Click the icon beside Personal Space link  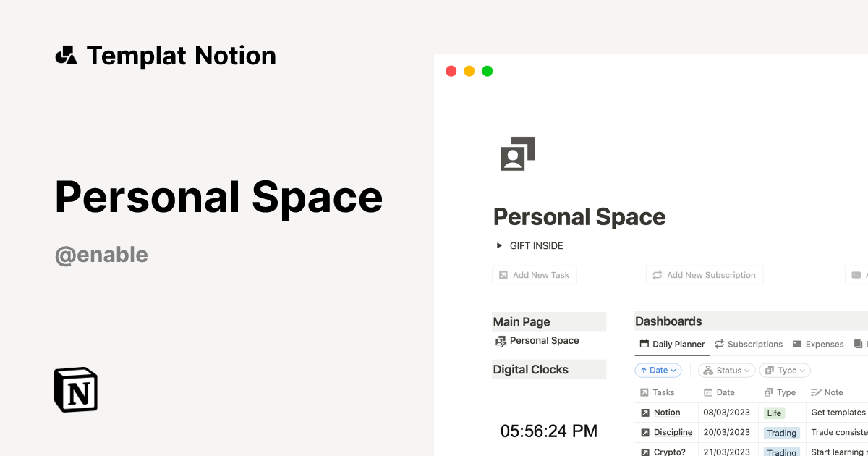[501, 341]
